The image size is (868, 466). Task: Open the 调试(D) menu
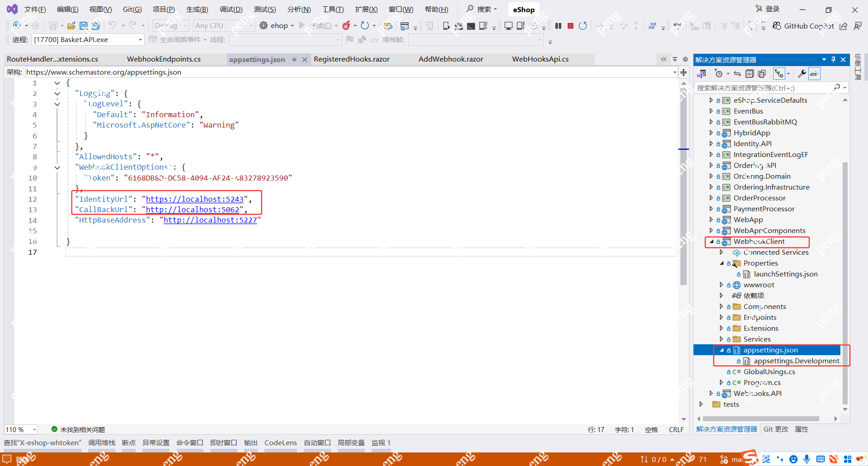coord(231,10)
